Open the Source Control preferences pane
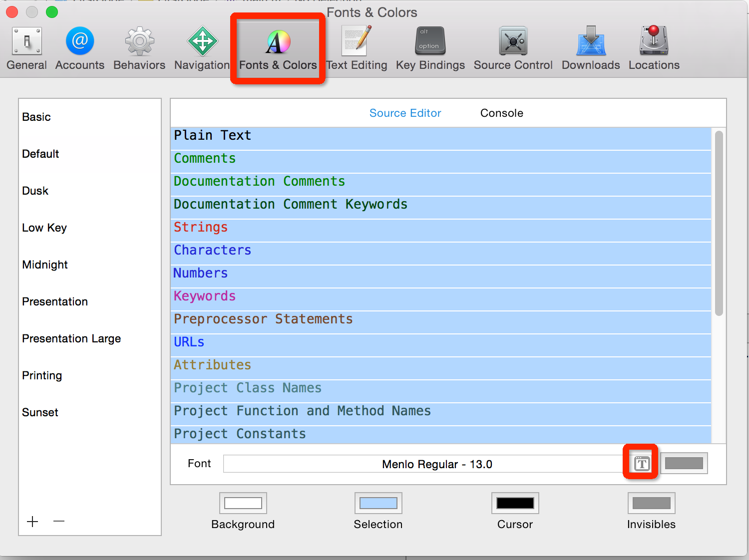749x560 pixels. pos(513,47)
